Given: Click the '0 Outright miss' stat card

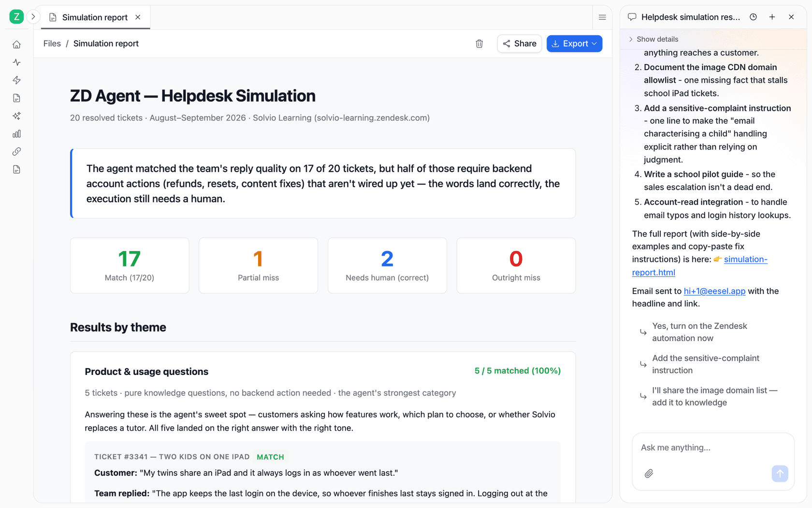Looking at the screenshot, I should click(x=516, y=265).
